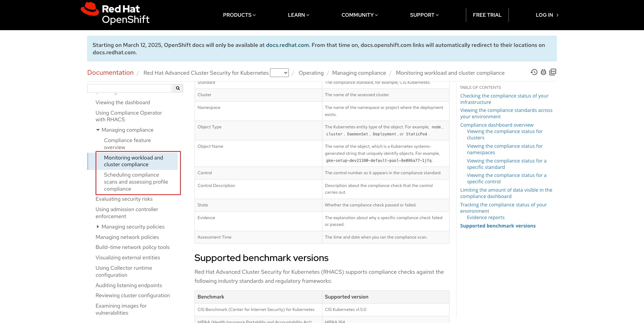Image resolution: width=644 pixels, height=323 pixels.
Task: Click the Red Hat OpenShift logo
Action: click(x=115, y=14)
